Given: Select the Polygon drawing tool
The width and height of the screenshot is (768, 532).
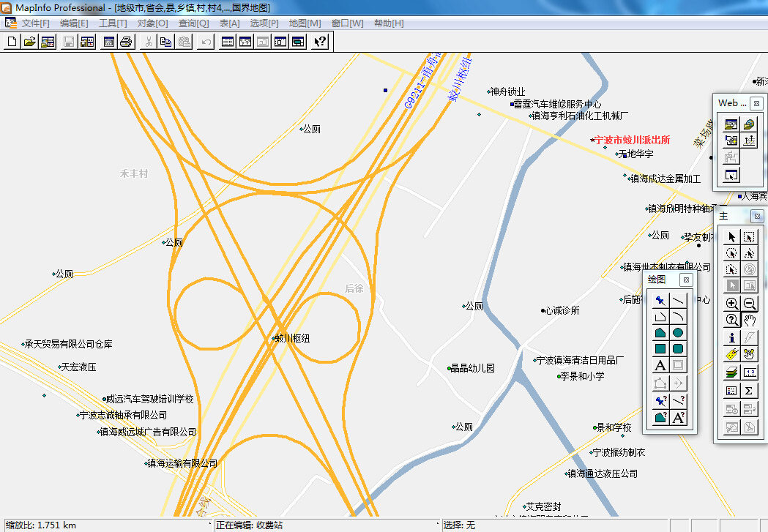Looking at the screenshot, I should pos(660,333).
